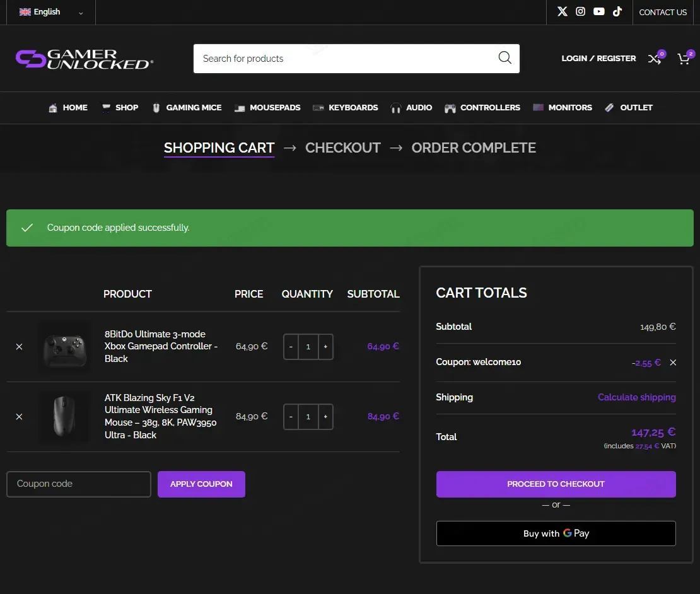
Task: Expand the English language dropdown
Action: (51, 12)
